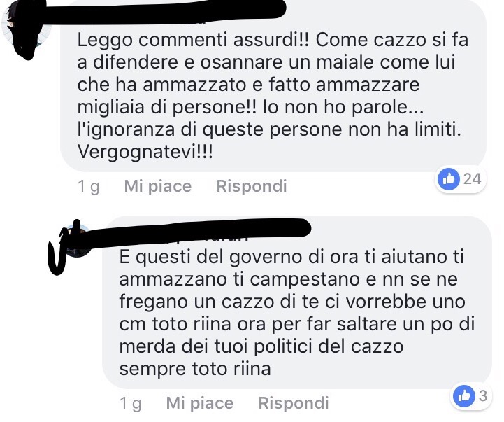View the 24 reactions count on first comment
The height and width of the screenshot is (422, 504).
tap(472, 178)
